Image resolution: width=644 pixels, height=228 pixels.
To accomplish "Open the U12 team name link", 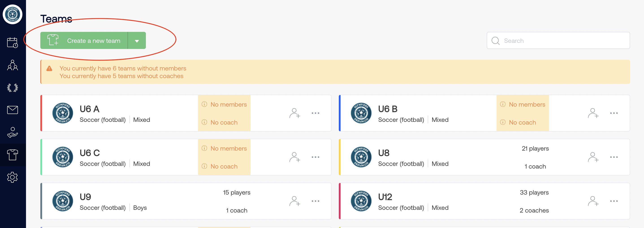I will click(x=385, y=197).
